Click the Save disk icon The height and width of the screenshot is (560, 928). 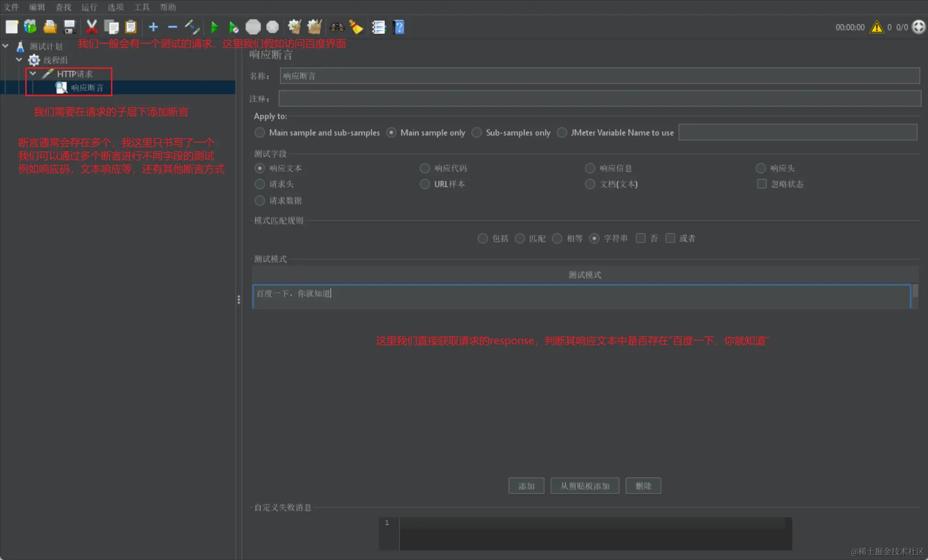click(x=69, y=27)
